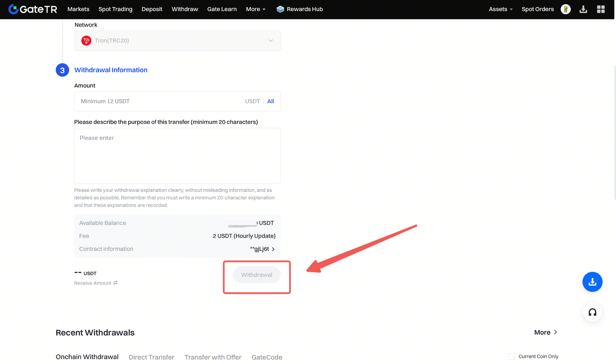Open the grid apps menu icon
616x364 pixels.
(x=601, y=9)
